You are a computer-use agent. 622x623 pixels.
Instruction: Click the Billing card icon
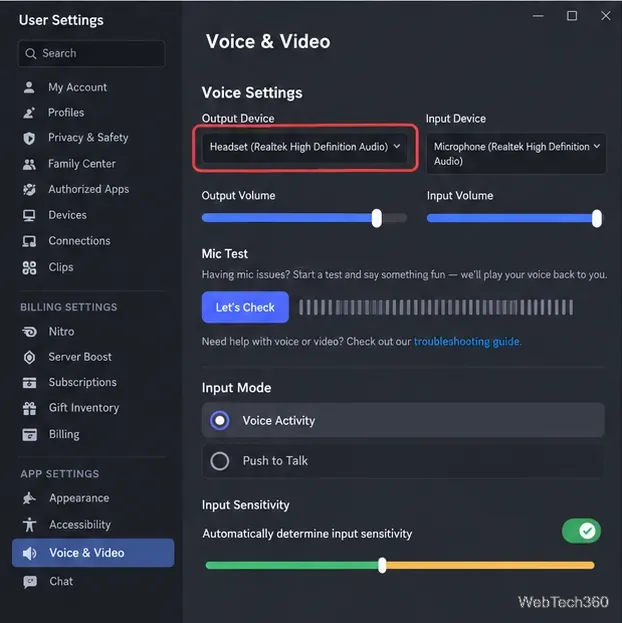coord(29,434)
